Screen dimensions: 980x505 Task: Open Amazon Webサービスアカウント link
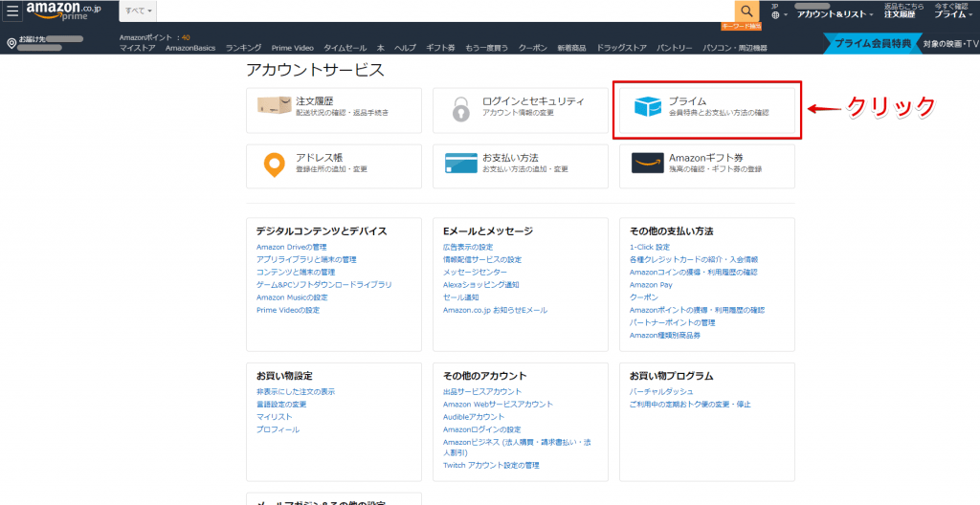coord(498,404)
